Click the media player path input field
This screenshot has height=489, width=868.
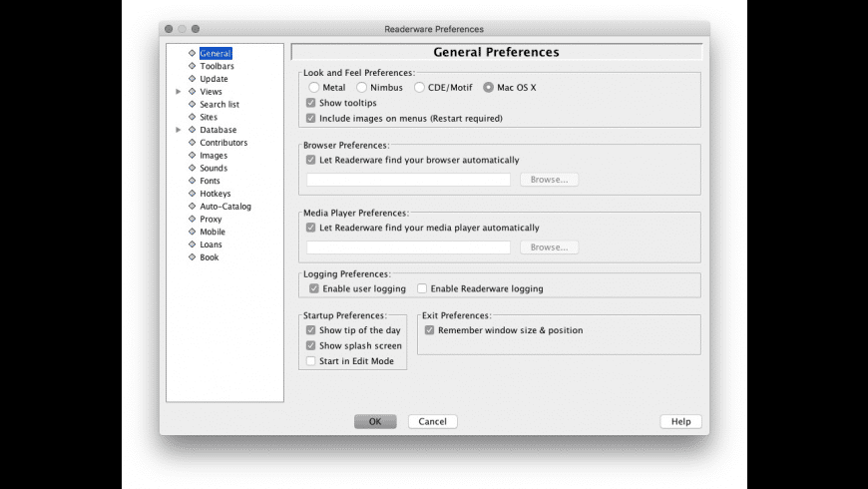point(408,246)
